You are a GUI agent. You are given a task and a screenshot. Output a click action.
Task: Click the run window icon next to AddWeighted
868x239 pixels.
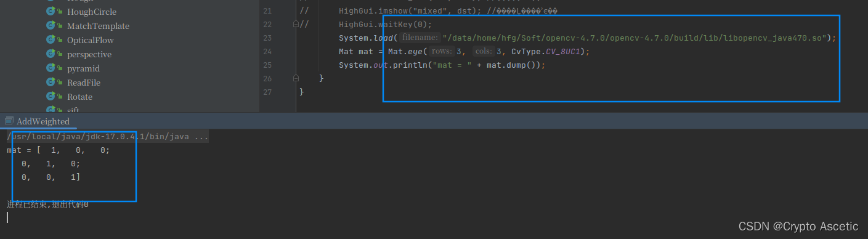tap(9, 121)
